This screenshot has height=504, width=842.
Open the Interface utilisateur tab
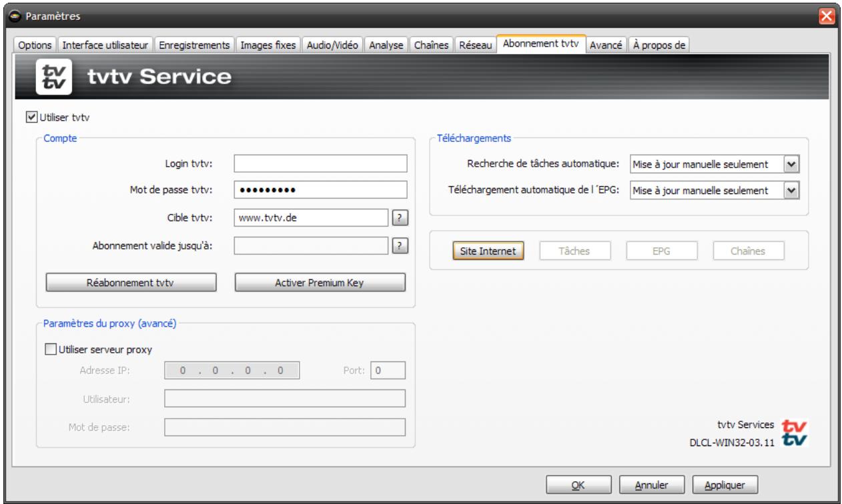[107, 45]
